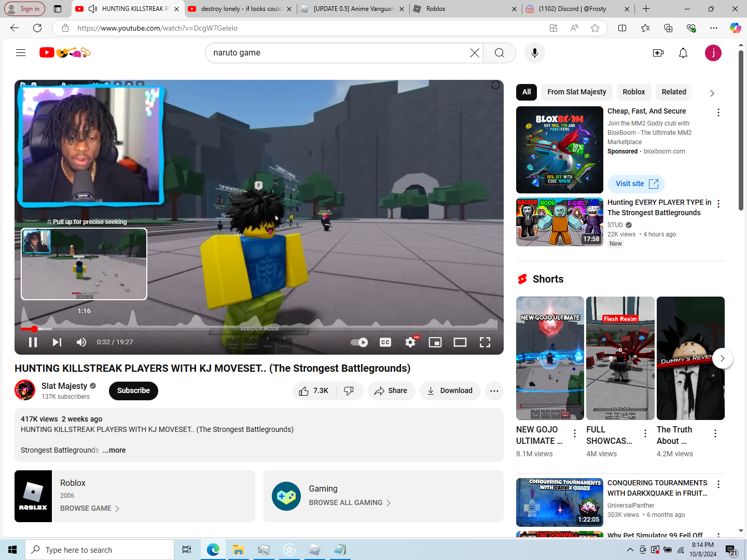This screenshot has height=560, width=747.
Task: Select the All filter chip
Action: click(x=527, y=92)
